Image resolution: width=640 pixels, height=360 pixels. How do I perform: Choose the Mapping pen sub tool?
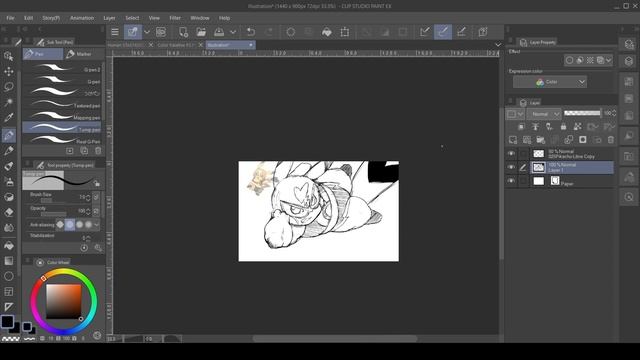pyautogui.click(x=62, y=117)
